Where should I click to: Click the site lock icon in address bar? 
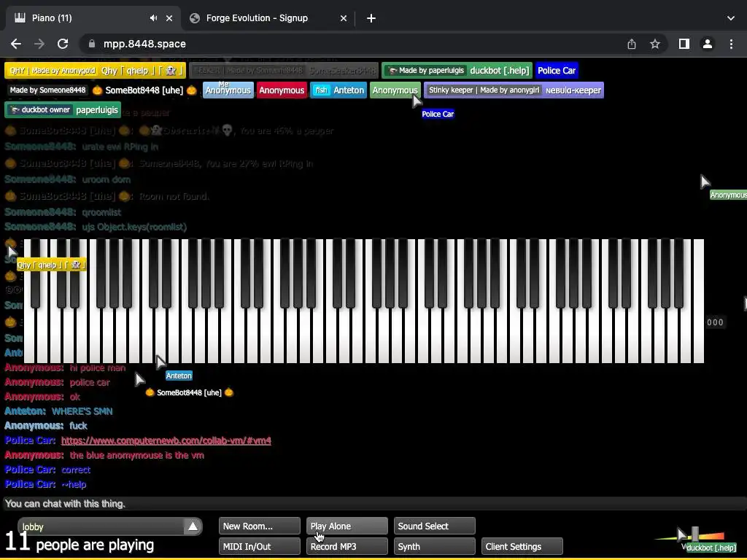[91, 44]
